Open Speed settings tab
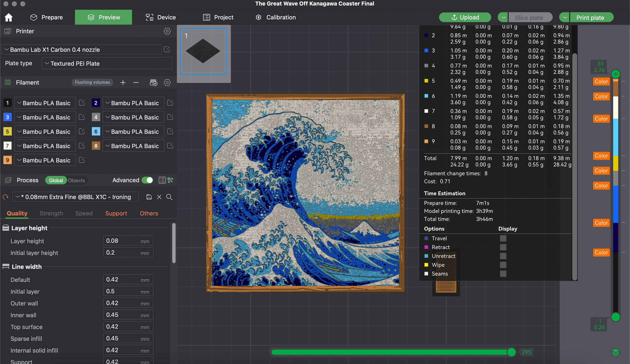Screen dimensions: 630x364 click(x=84, y=213)
